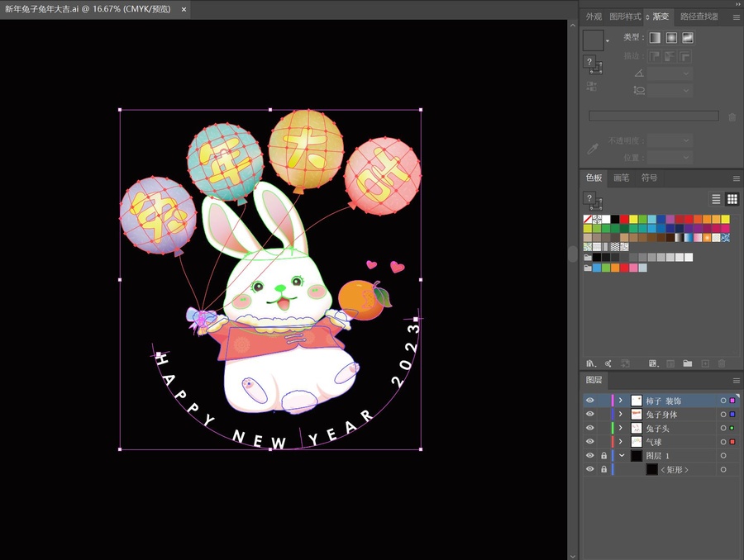Screen dimensions: 744x560
Task: Click the bright color group folder icon
Action: pos(588,268)
